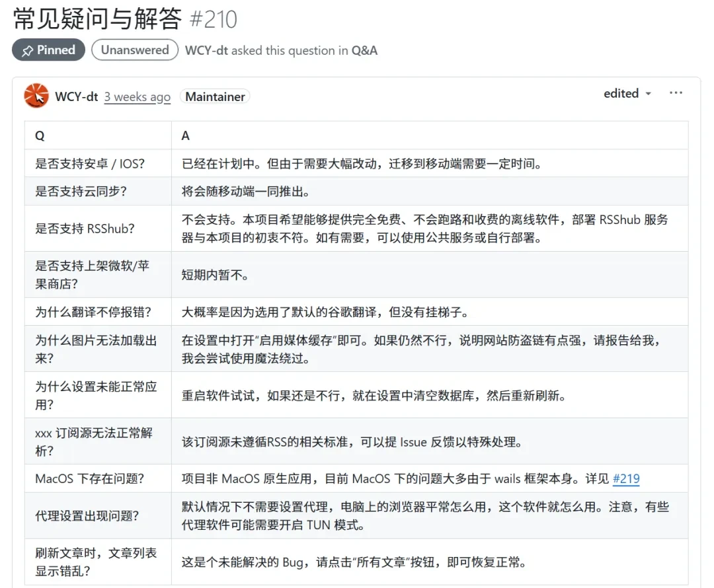Screen dimensions: 714x588
Task: Click the answer beginning '默认情况下不需要设置代理'
Action: 425,516
